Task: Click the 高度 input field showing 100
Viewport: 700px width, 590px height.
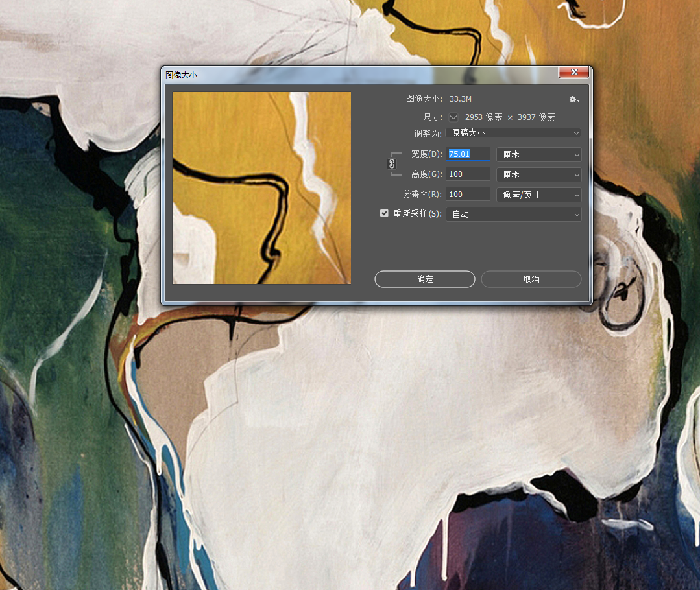Action: 468,174
